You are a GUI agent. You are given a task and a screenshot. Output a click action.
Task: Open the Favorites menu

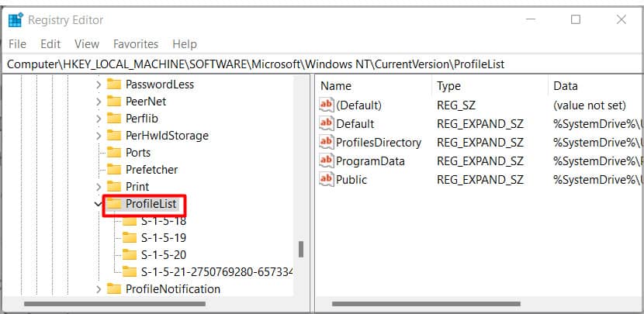click(x=136, y=44)
